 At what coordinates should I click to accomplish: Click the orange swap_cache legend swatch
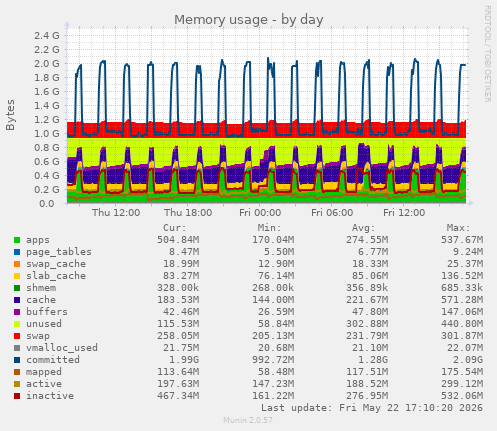pyautogui.click(x=17, y=264)
